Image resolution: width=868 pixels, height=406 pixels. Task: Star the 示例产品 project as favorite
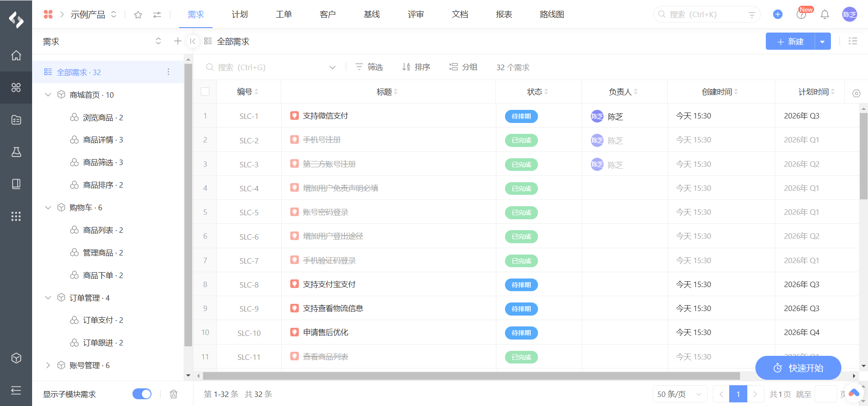(x=138, y=15)
